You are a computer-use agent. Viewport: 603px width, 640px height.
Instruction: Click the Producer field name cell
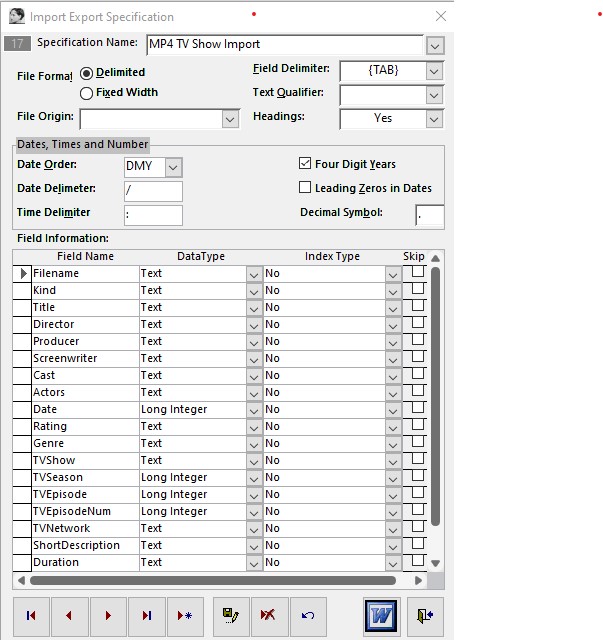(86, 341)
